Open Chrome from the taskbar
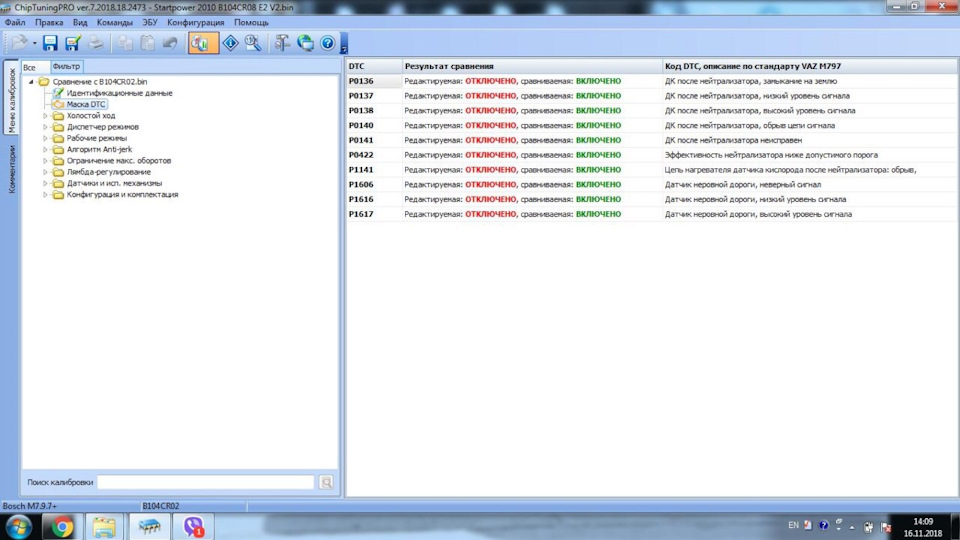This screenshot has height=540, width=960. pyautogui.click(x=61, y=527)
